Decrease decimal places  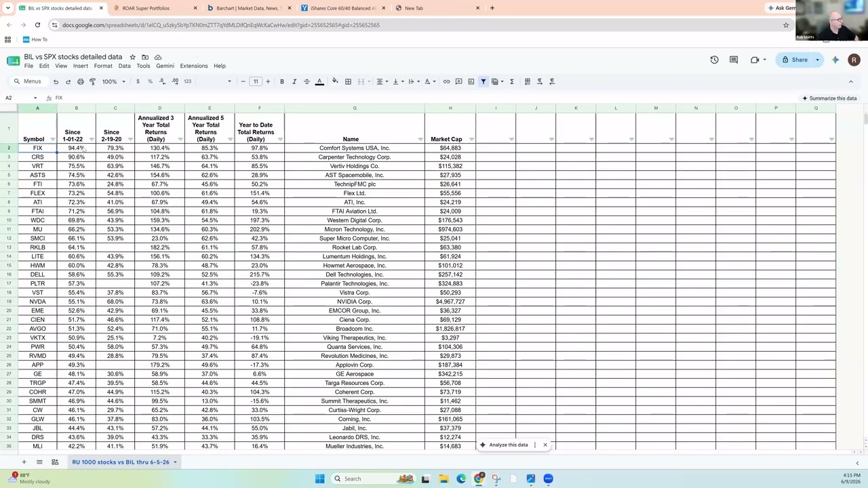click(x=162, y=81)
